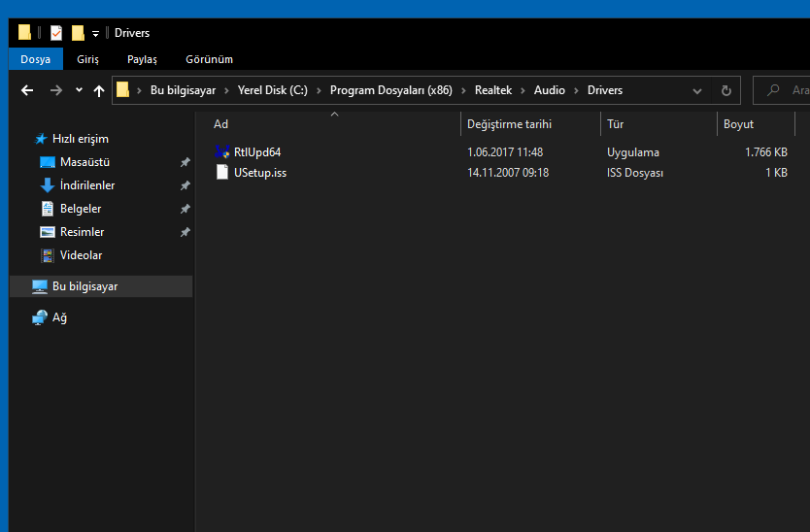Sort files by Değiştirme tarihi column
810x532 pixels.
[509, 124]
